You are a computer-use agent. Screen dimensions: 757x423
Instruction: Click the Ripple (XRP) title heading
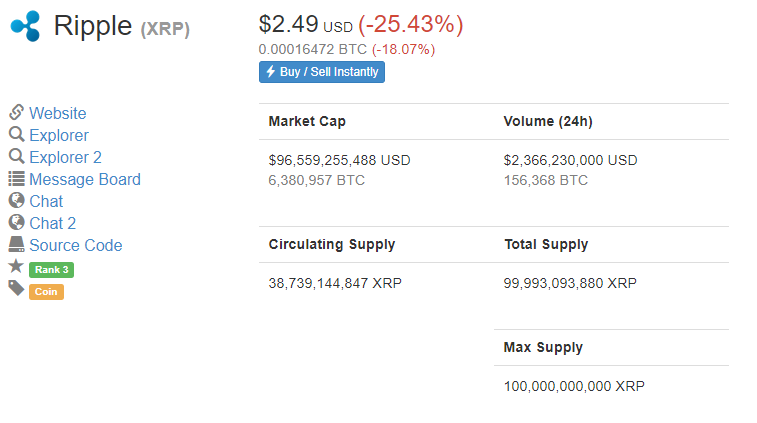coord(122,26)
